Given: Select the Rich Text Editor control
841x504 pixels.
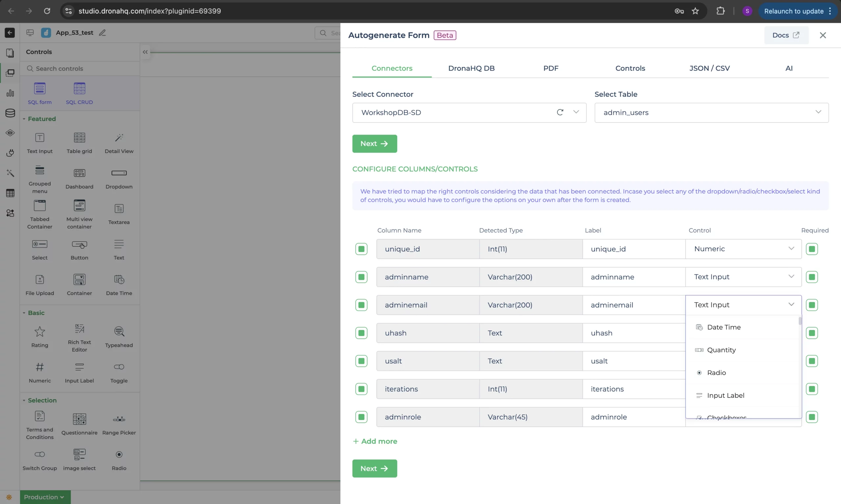Looking at the screenshot, I should coord(79,329).
